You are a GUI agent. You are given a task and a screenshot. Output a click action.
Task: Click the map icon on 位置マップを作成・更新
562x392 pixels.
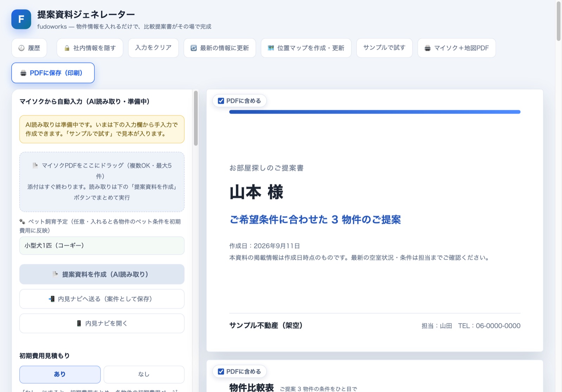[271, 48]
